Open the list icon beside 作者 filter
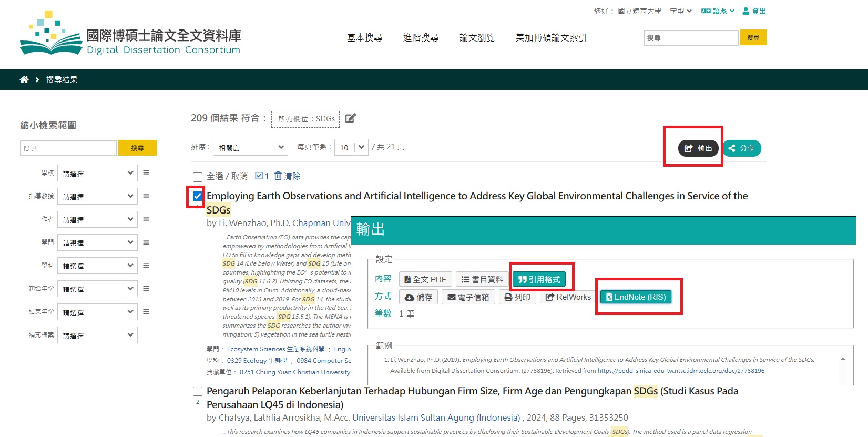The width and height of the screenshot is (868, 437). (146, 219)
